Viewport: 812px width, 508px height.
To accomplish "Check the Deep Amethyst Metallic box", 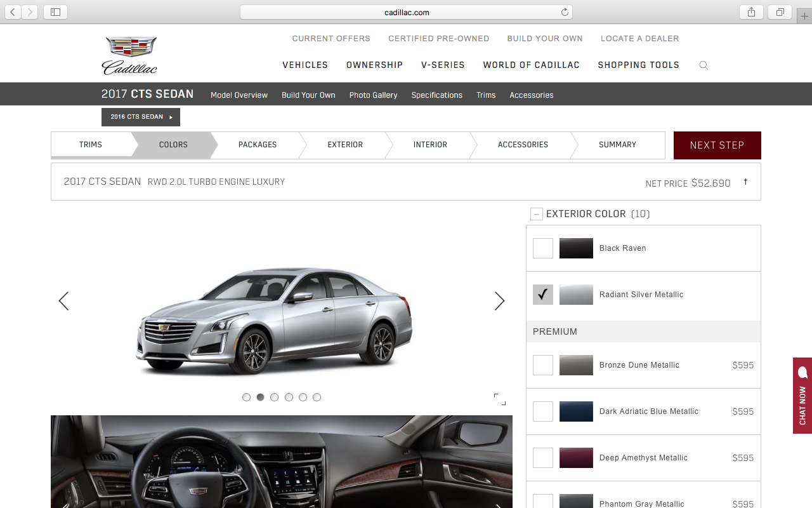I will (x=543, y=458).
